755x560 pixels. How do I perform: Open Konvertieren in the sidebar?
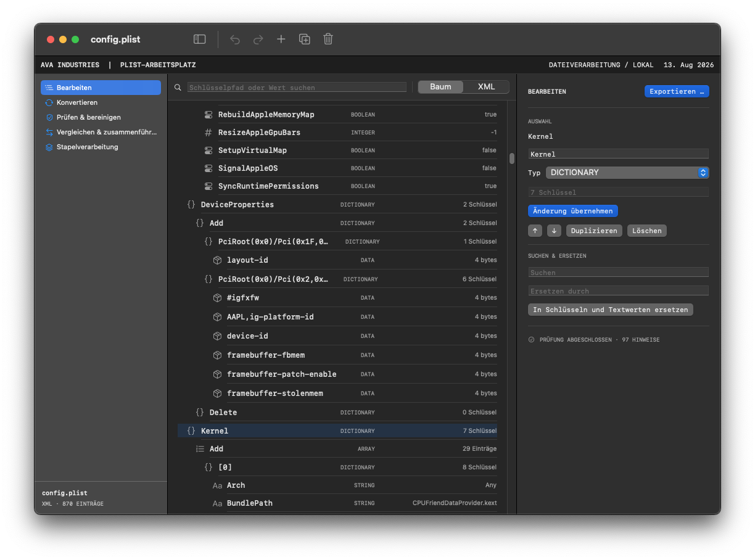pos(101,102)
